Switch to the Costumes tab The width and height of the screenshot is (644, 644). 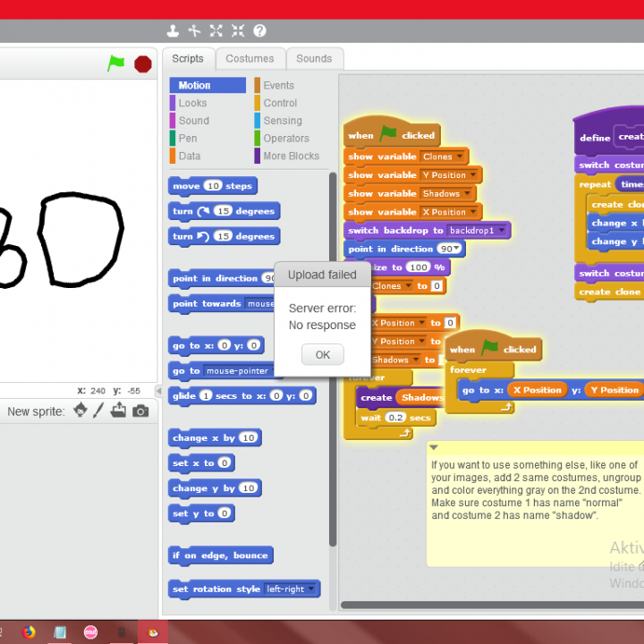(x=250, y=59)
